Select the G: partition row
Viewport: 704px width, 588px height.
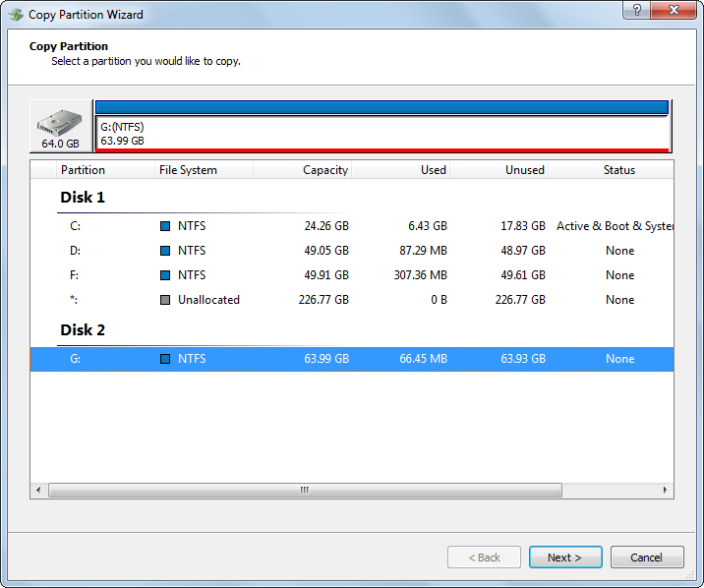pos(352,359)
